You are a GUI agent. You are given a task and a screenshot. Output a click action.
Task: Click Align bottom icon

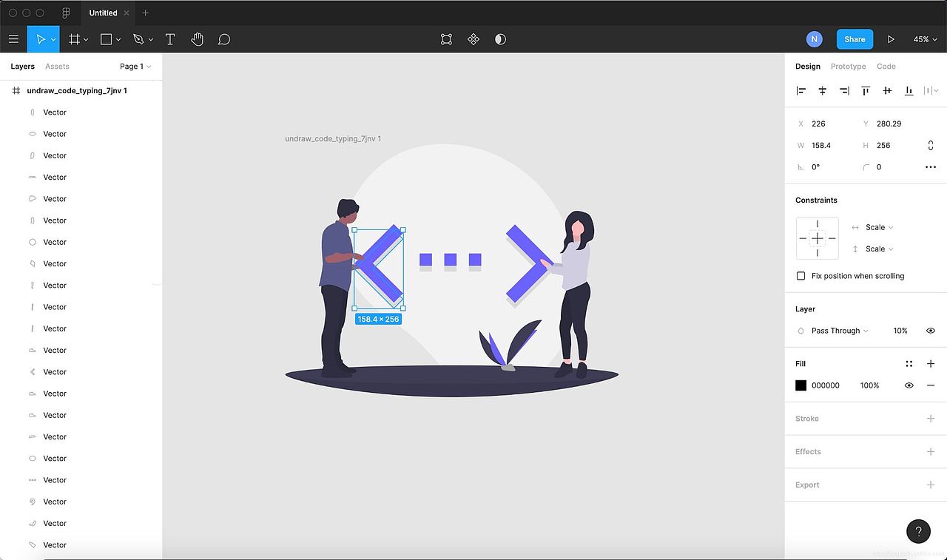click(909, 90)
